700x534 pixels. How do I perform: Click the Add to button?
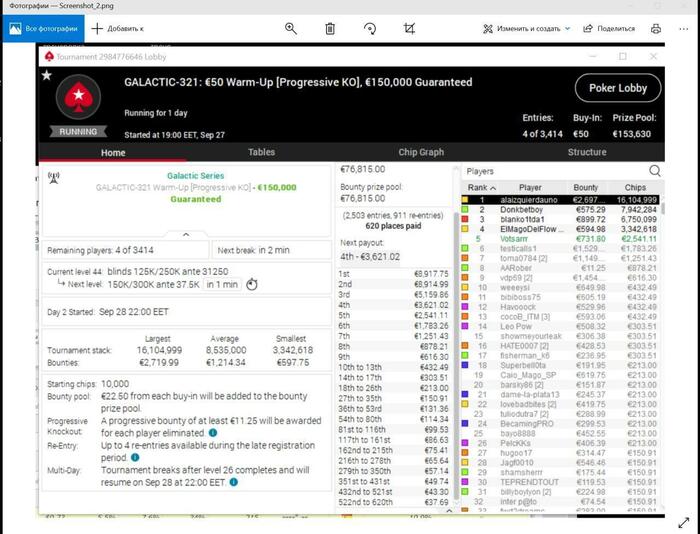click(x=117, y=29)
